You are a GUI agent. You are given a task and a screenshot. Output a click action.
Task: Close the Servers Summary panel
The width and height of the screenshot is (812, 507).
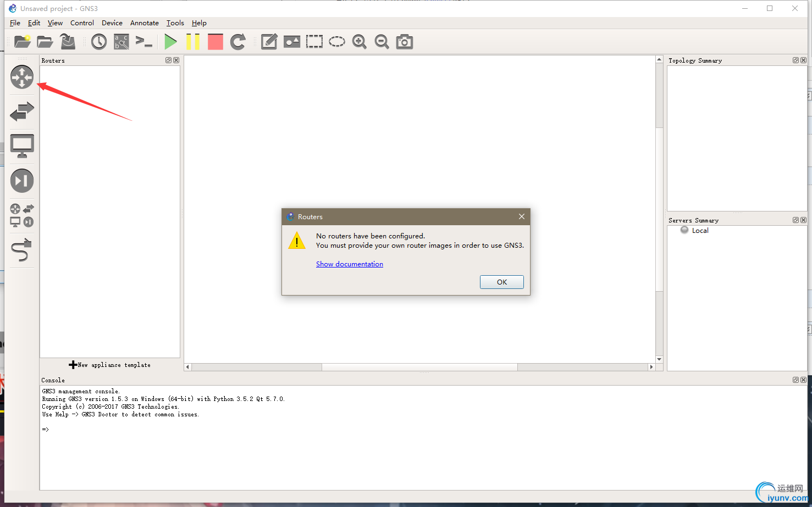click(803, 220)
